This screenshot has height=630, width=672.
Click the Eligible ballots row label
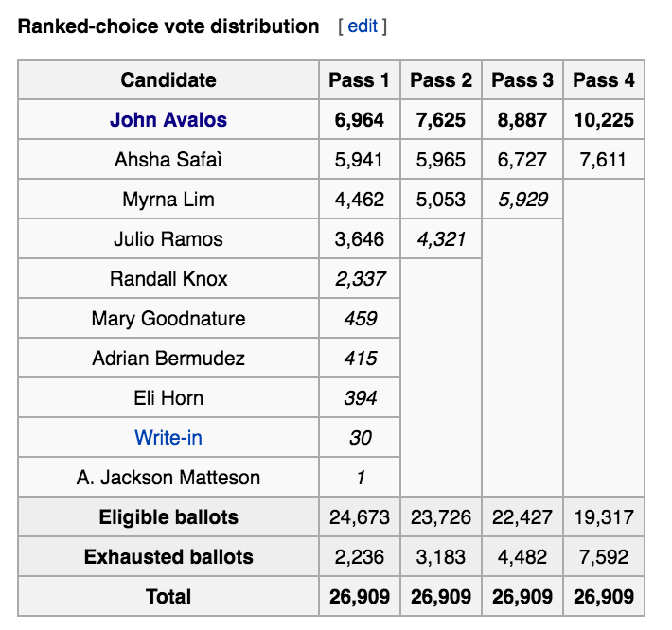tap(168, 516)
